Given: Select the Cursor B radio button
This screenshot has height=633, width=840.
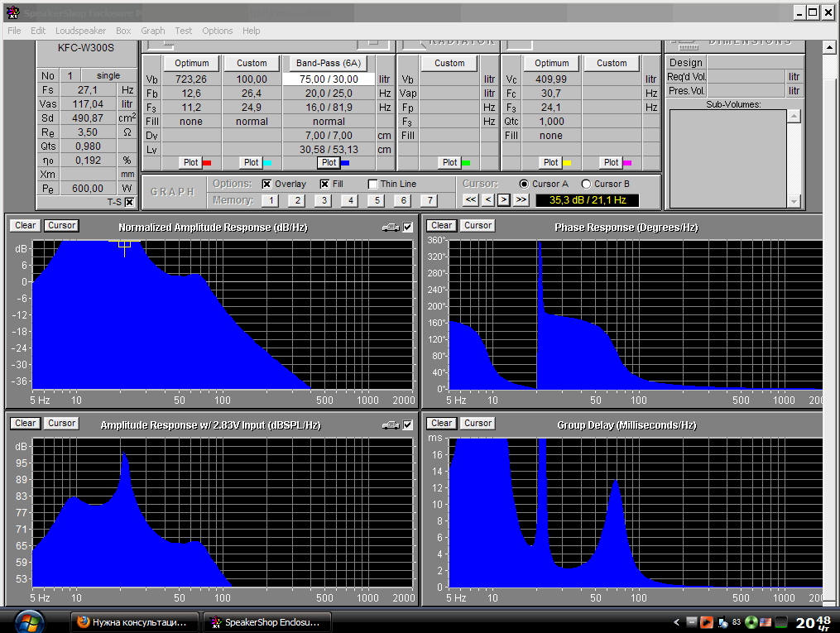Looking at the screenshot, I should tap(586, 184).
